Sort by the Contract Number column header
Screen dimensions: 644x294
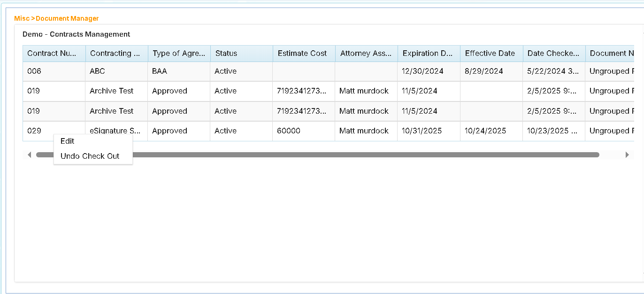click(x=54, y=53)
